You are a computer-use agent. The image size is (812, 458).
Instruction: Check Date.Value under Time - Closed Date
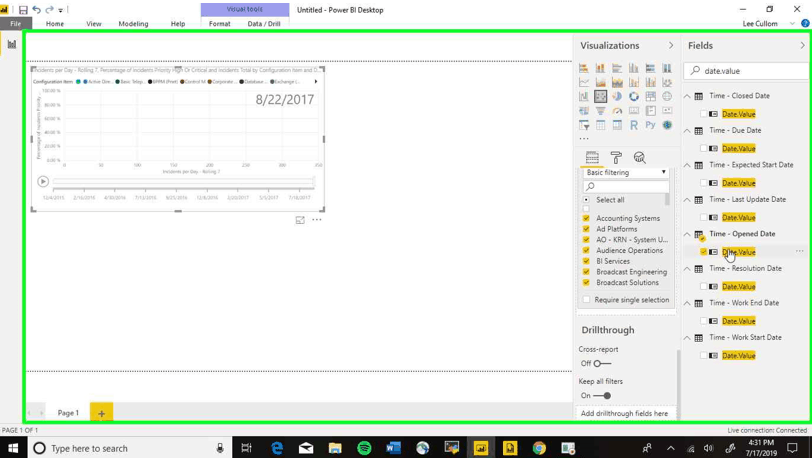point(703,114)
